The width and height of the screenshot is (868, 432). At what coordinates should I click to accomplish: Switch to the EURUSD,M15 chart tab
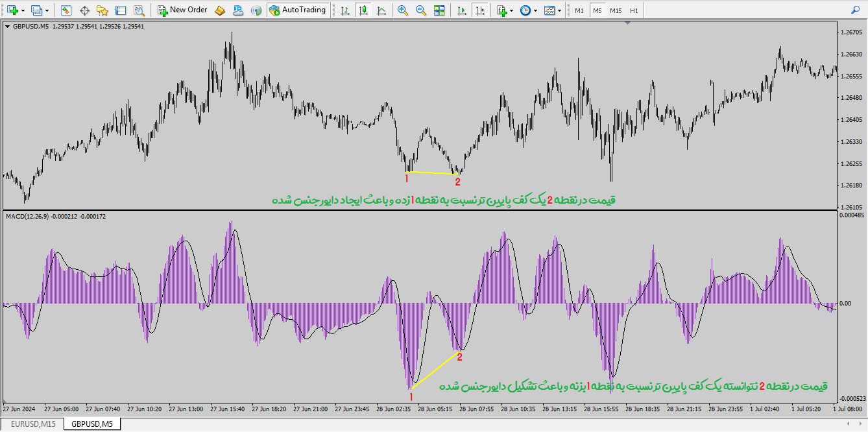point(33,424)
